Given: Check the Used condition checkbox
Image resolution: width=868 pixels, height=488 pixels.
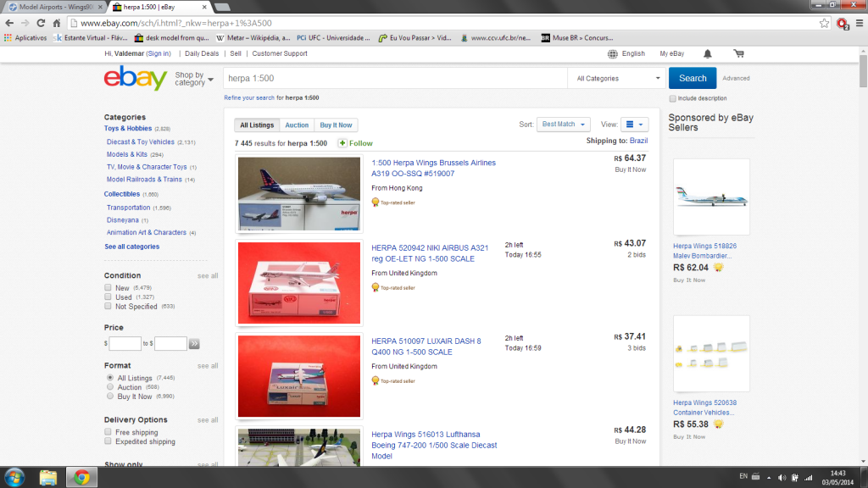Looking at the screenshot, I should [x=108, y=297].
